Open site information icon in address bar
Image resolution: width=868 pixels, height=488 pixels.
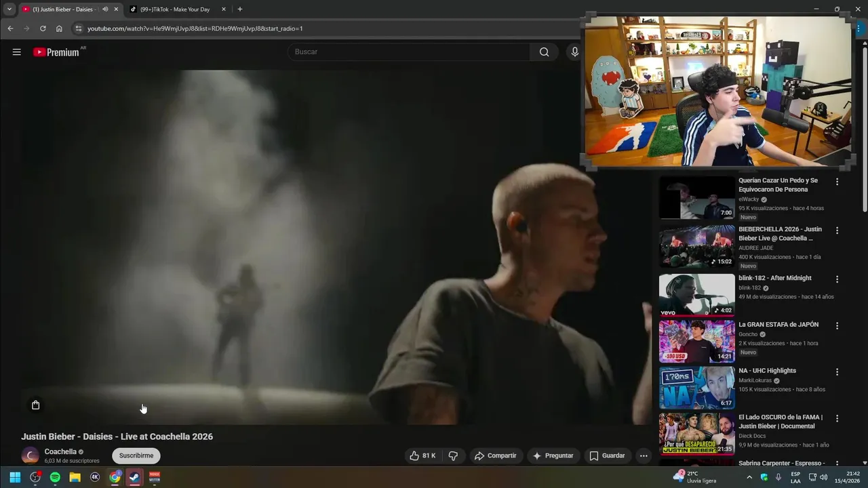78,28
